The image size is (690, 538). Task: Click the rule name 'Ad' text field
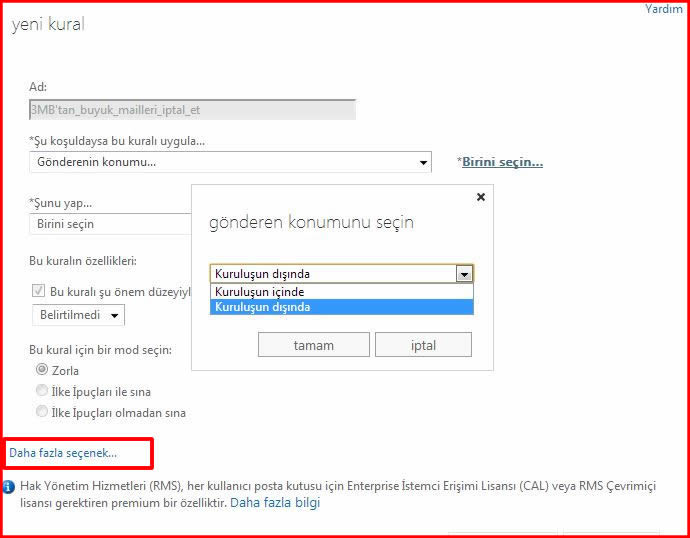192,110
